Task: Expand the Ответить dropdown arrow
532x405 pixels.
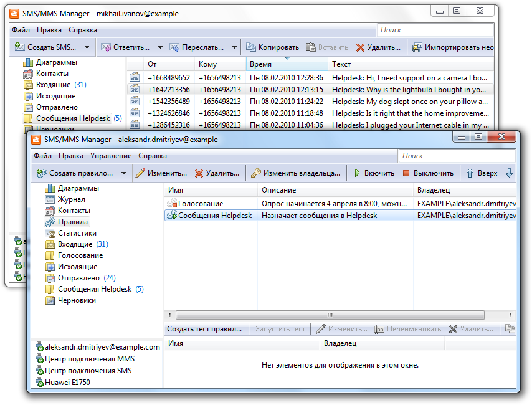Action: point(160,47)
